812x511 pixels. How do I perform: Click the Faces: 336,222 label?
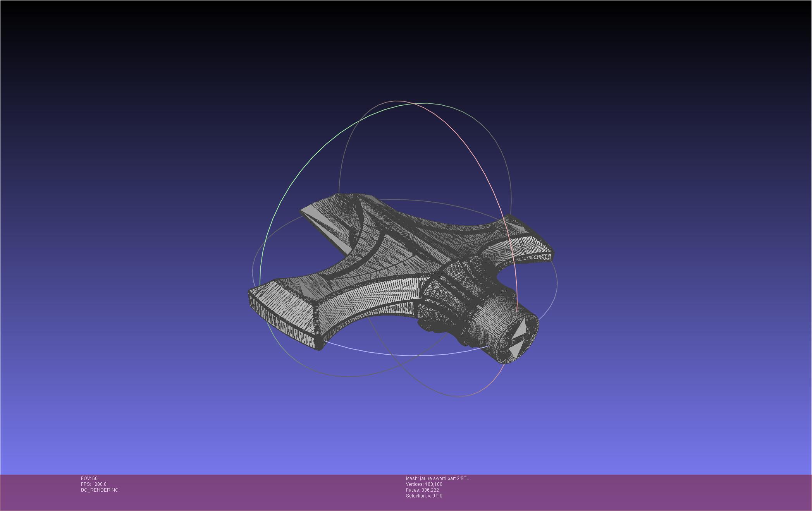click(422, 490)
